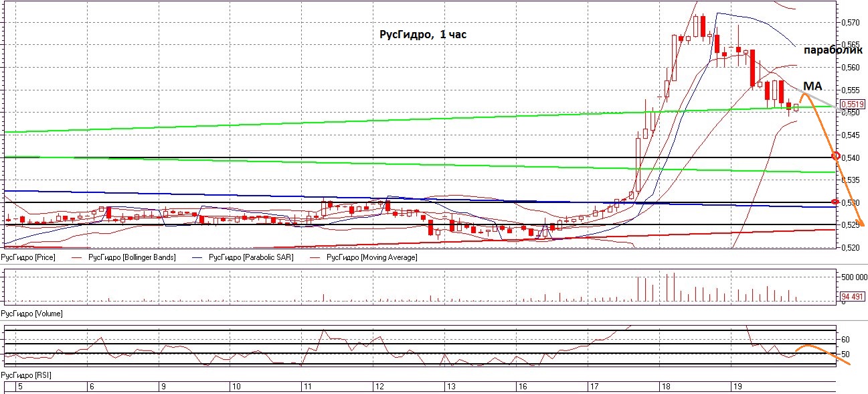Image resolution: width=868 pixels, height=394 pixels.
Task: Click the 0,570 price axis label
Action: pyautogui.click(x=850, y=22)
